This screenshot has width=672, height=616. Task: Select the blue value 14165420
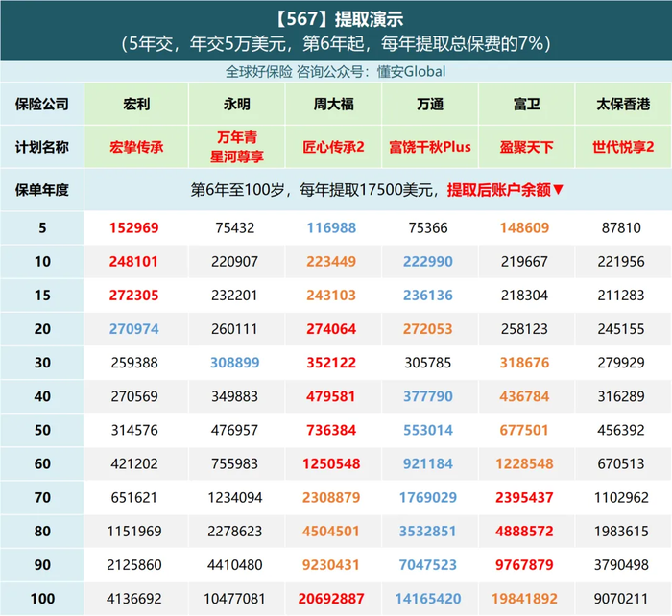click(x=428, y=599)
